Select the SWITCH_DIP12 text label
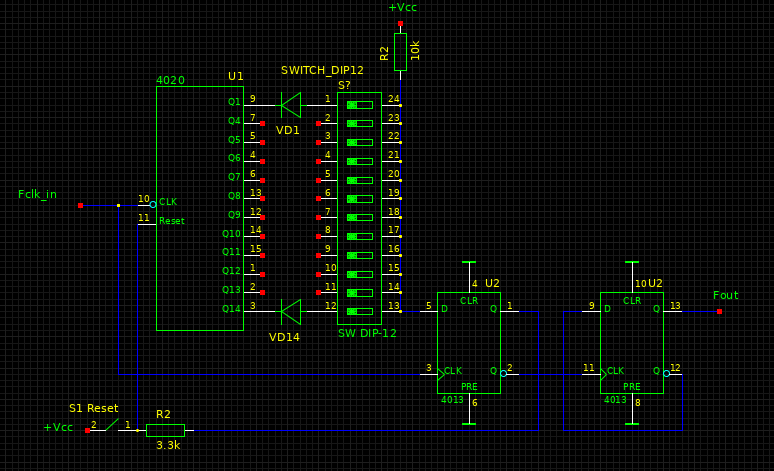The width and height of the screenshot is (774, 471). click(322, 70)
